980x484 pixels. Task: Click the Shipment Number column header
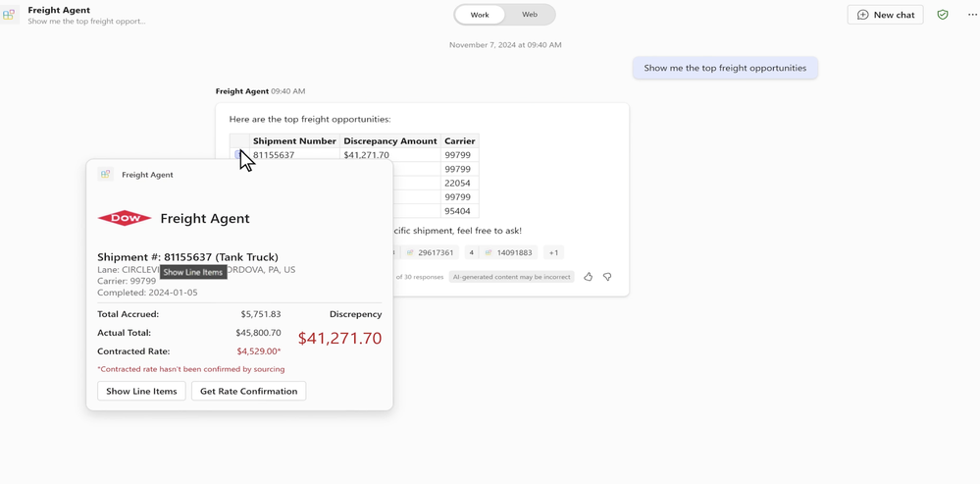[294, 140]
